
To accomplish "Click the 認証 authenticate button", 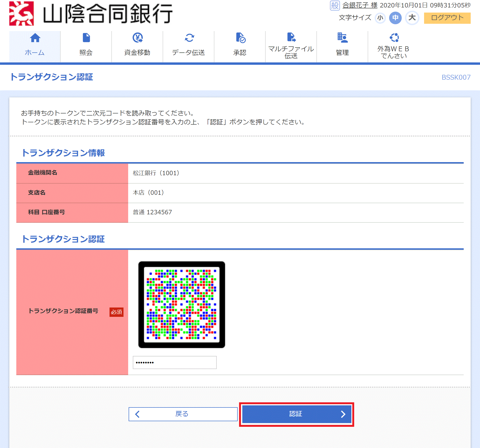I will click(296, 414).
